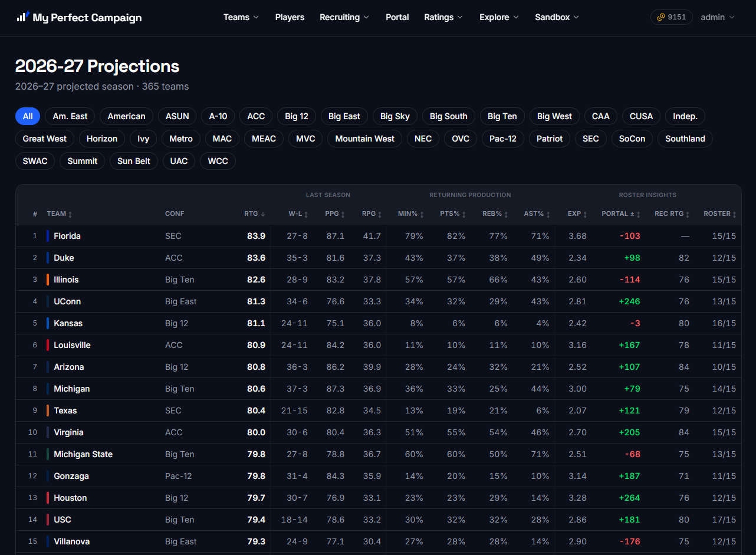Click the My Perfect Campaign logo icon

pos(23,17)
